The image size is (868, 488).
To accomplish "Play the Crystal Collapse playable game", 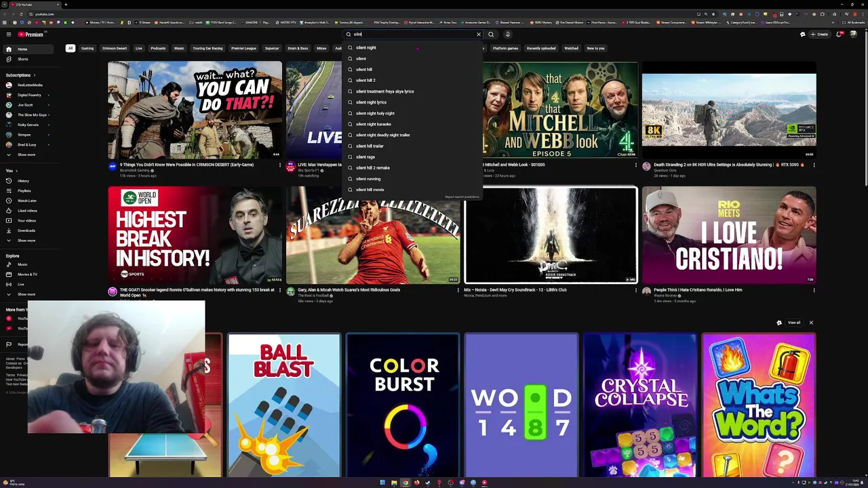I will [x=639, y=405].
